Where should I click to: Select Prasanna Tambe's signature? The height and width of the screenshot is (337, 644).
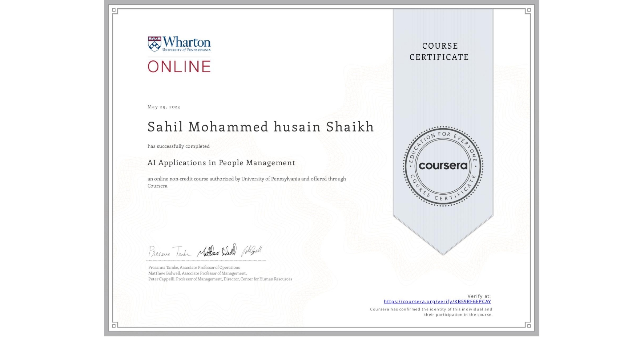[168, 251]
